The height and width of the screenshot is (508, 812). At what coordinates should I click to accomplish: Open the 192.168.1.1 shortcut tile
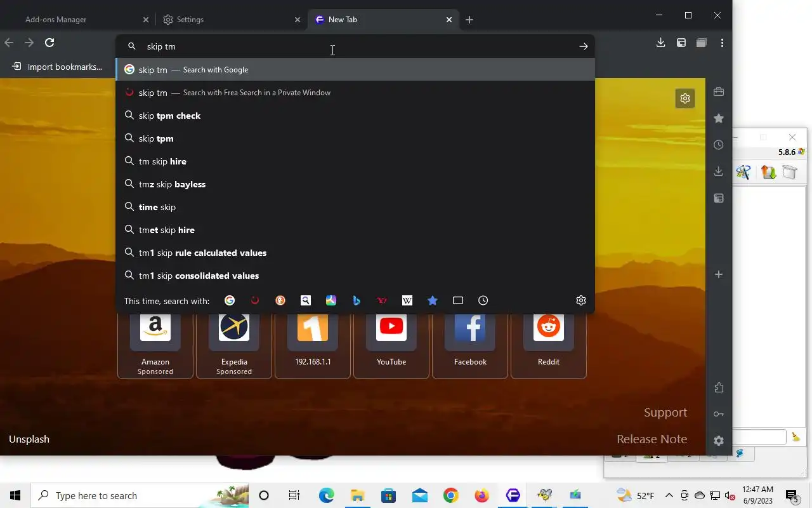point(313,345)
